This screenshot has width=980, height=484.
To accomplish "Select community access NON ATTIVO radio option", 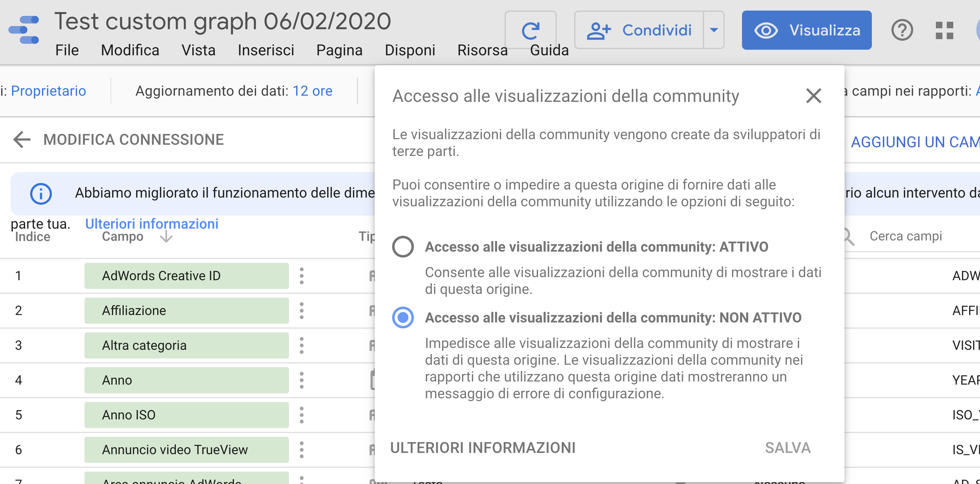I will coord(403,317).
